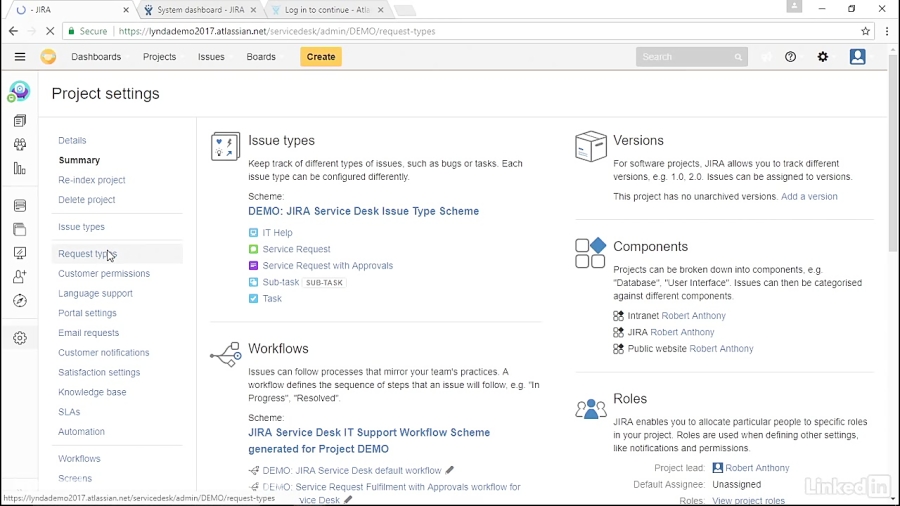Viewport: 900px width, 506px height.
Task: Open the IT Help issue type
Action: [x=277, y=232]
